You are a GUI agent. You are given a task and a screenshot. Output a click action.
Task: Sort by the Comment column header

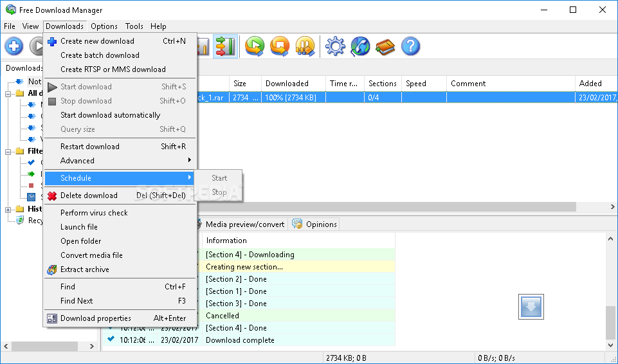click(x=511, y=84)
